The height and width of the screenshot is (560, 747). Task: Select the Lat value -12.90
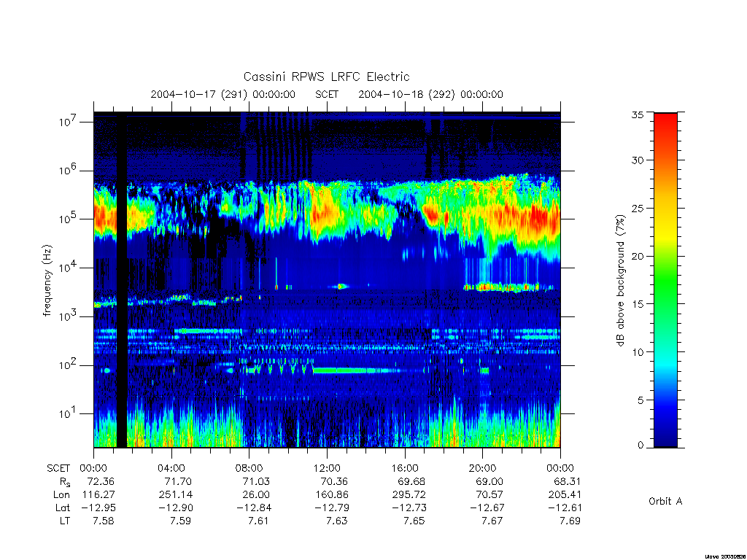pyautogui.click(x=176, y=507)
